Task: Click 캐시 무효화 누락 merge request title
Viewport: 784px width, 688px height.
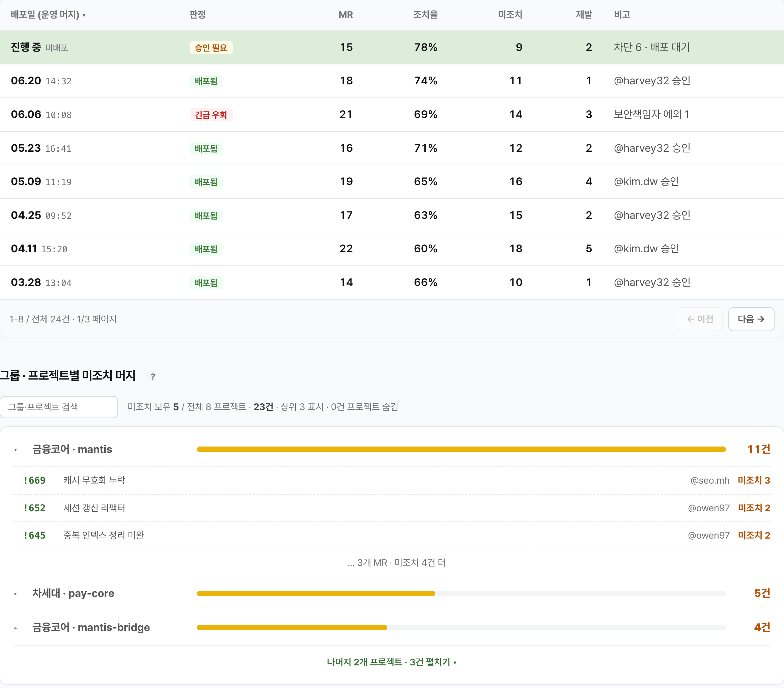Action: (x=94, y=481)
